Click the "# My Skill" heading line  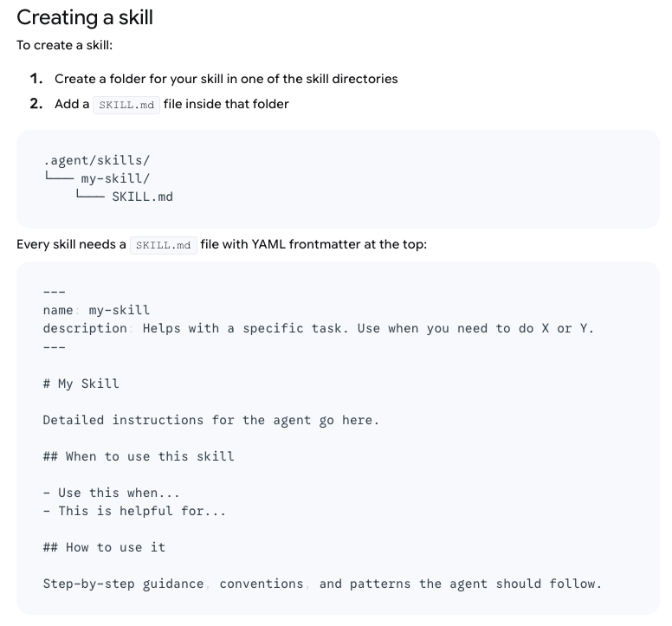click(81, 384)
